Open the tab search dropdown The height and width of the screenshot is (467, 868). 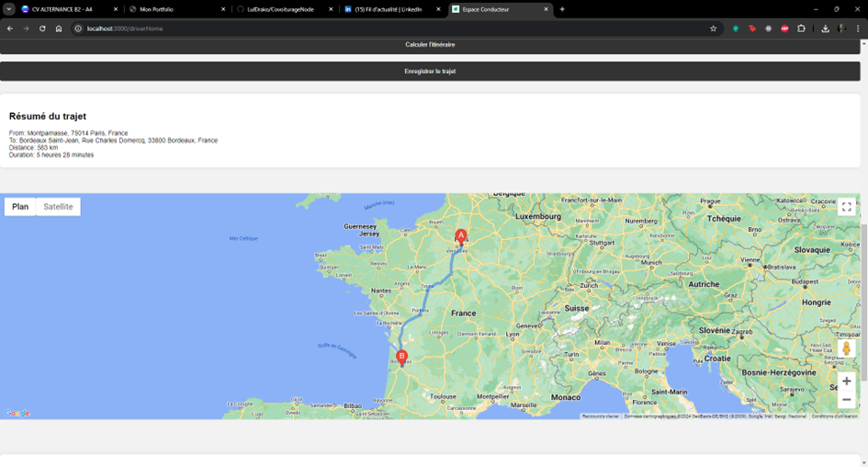(x=9, y=9)
